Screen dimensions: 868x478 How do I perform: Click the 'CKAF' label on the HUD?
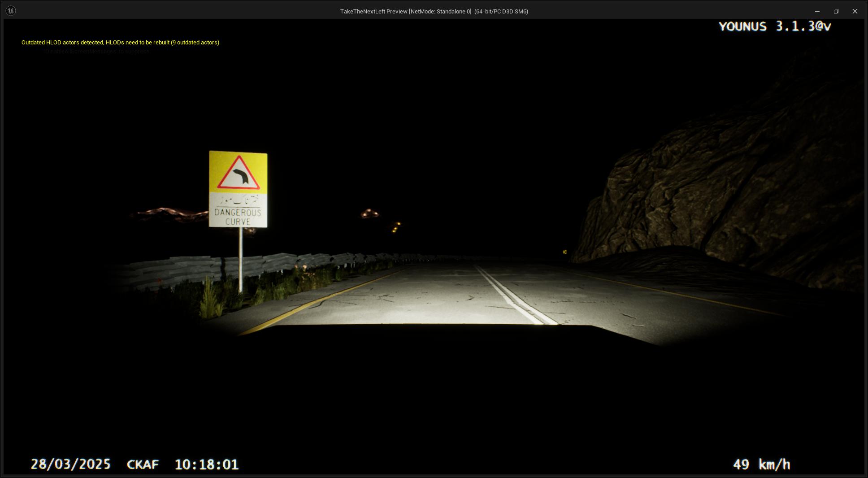[143, 465]
